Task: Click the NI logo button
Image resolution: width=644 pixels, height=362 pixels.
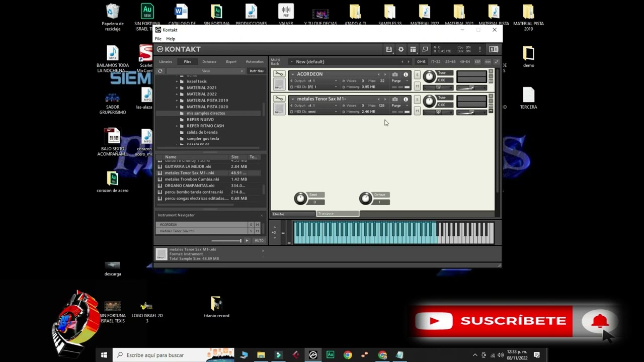Action: [494, 49]
